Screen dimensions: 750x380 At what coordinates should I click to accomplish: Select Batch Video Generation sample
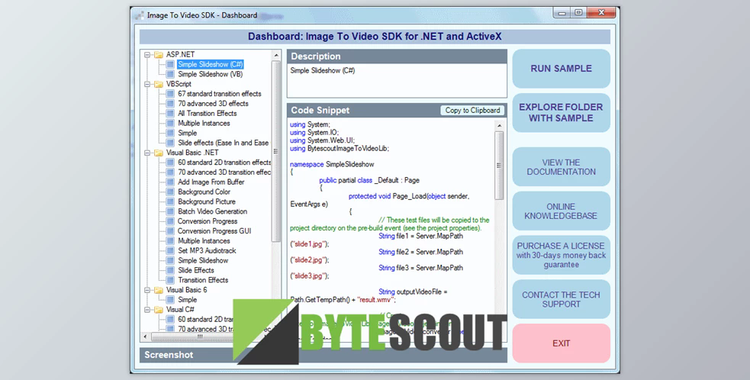[x=212, y=212]
